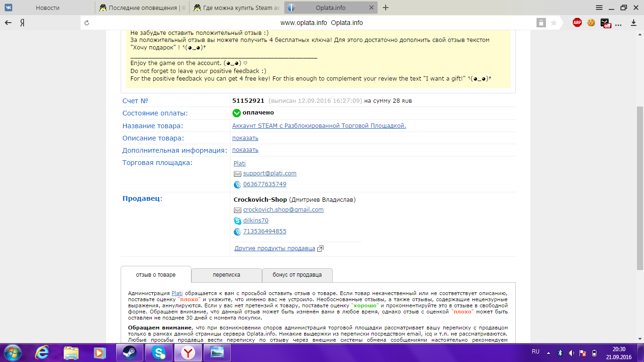Click the extension icon with the 'Off' badge
The height and width of the screenshot is (362, 644).
(605, 23)
